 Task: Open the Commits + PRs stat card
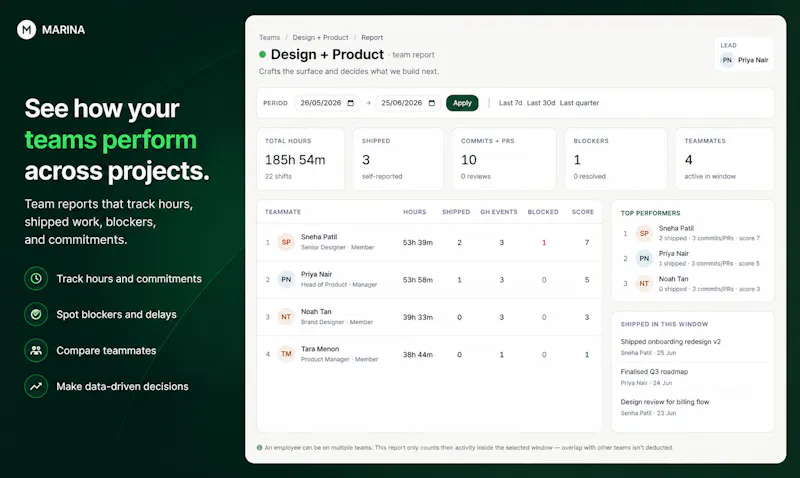click(x=504, y=159)
